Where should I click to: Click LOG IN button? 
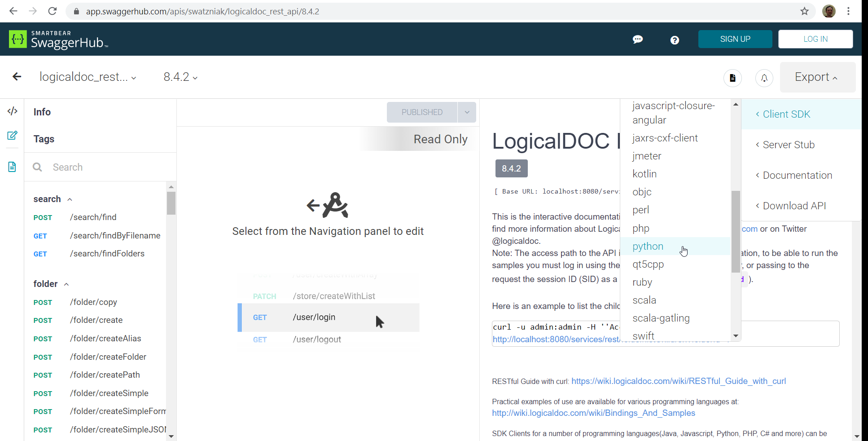tap(815, 39)
